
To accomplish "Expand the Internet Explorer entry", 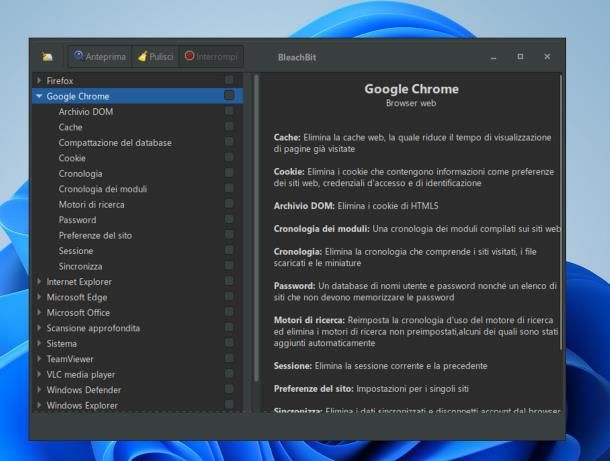I will [39, 282].
